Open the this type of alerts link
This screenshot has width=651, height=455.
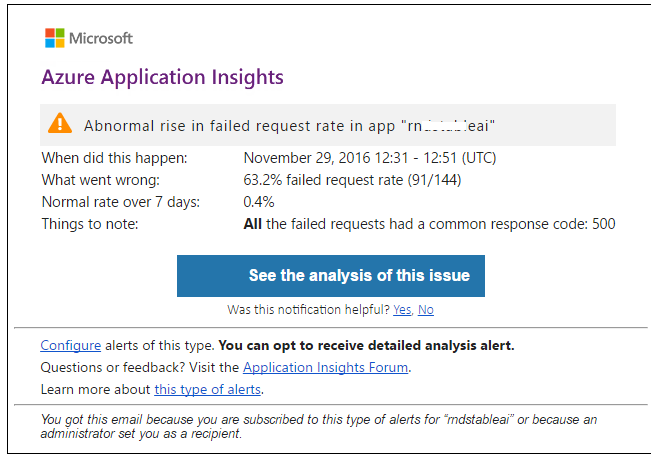point(207,389)
